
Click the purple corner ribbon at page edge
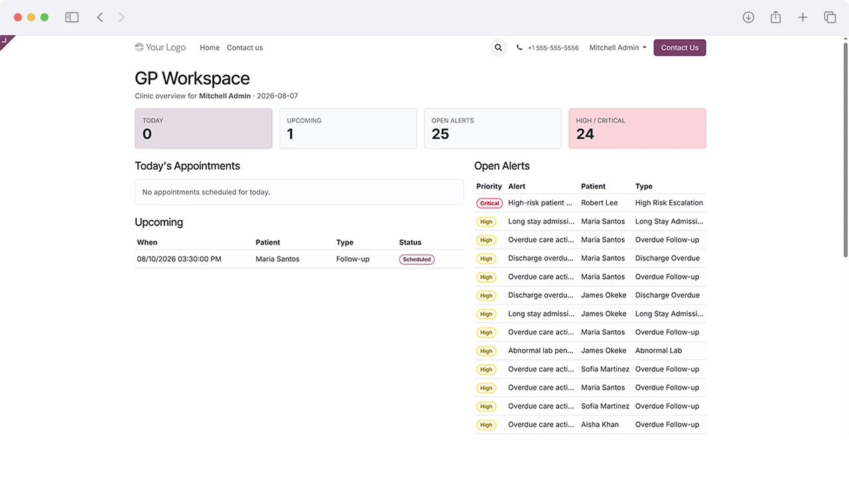coord(5,41)
